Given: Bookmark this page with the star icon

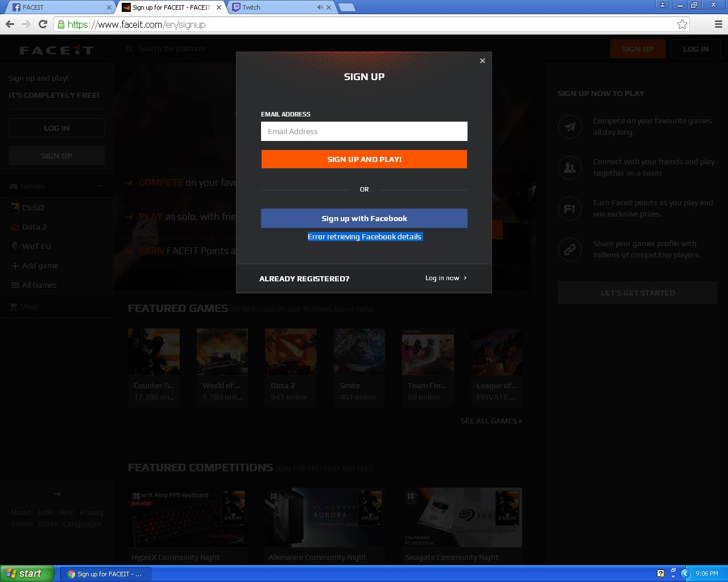Looking at the screenshot, I should pyautogui.click(x=682, y=24).
